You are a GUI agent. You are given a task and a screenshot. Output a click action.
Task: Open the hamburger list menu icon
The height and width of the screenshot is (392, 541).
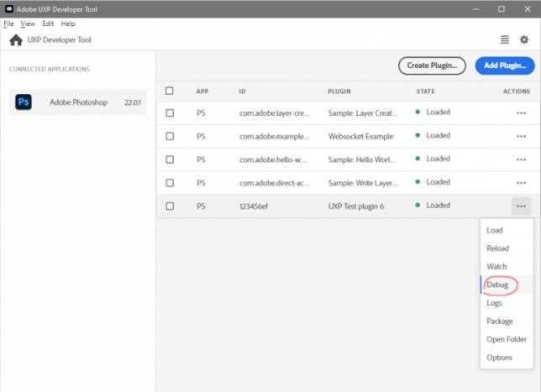504,39
